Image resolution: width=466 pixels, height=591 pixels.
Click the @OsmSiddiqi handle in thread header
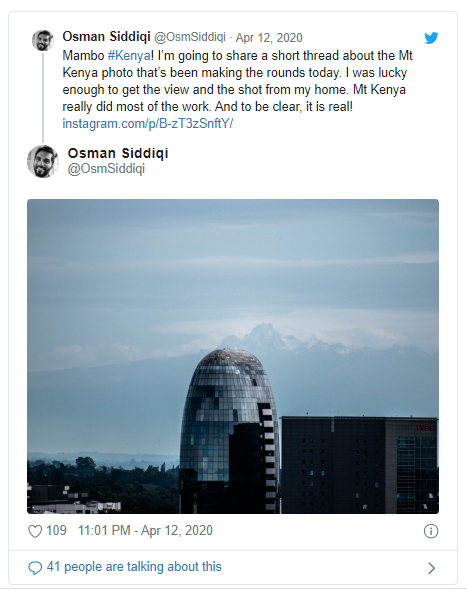[190, 37]
